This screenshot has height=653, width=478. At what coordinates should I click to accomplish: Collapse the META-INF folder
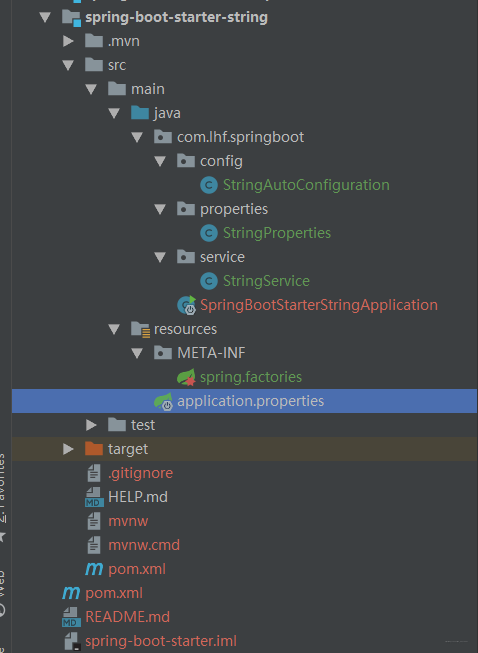(137, 353)
